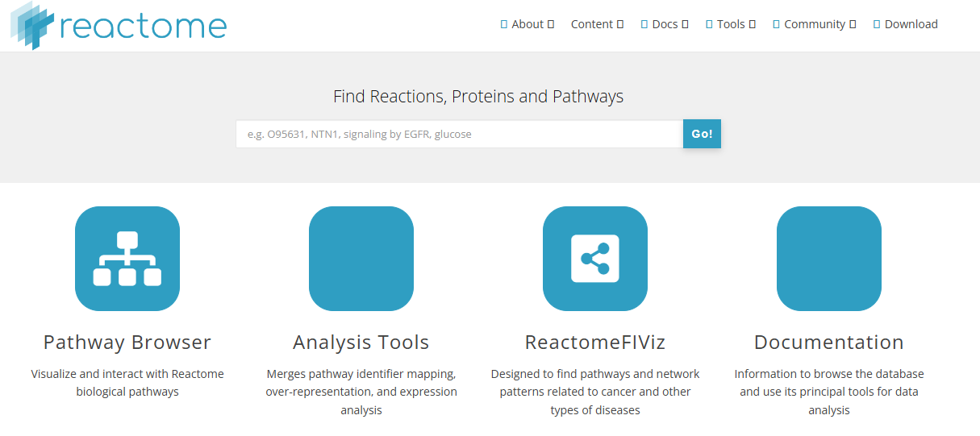Viewport: 980px width, 436px height.
Task: Click the Reactome logo
Action: tap(119, 25)
